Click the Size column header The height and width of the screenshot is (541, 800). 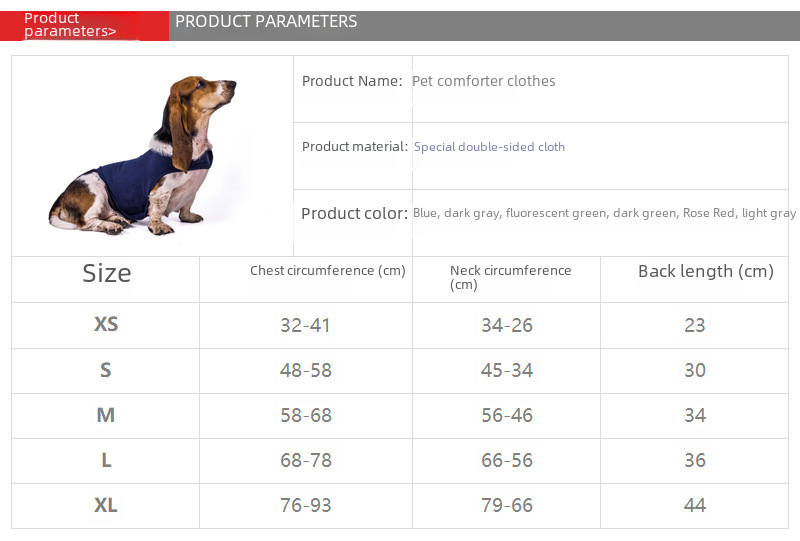coord(106,273)
